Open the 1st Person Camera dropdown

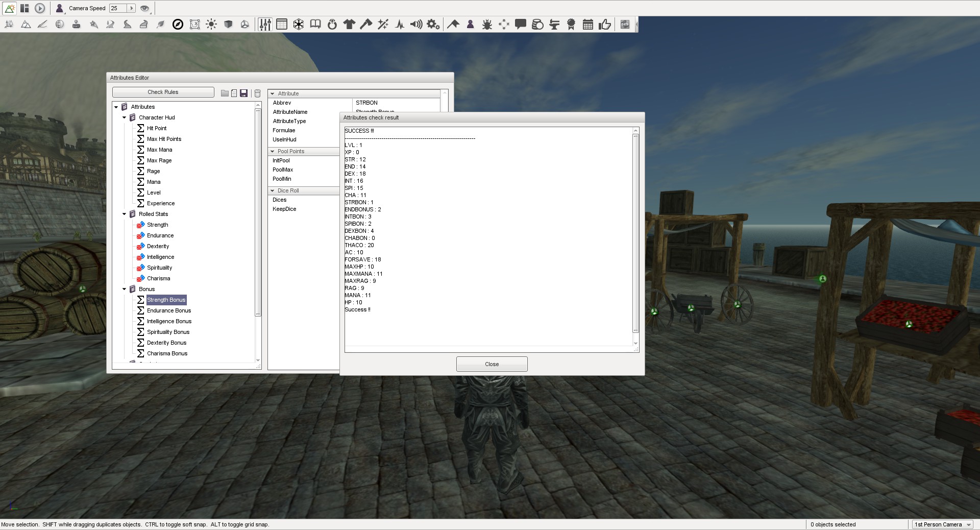942,524
